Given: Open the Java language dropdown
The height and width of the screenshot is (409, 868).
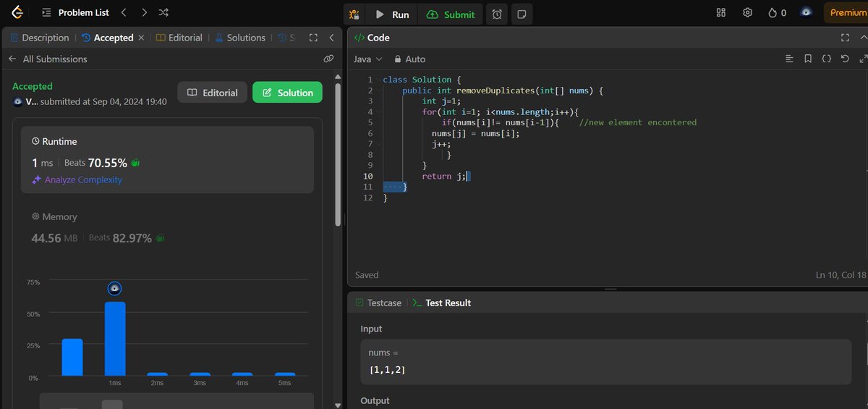Looking at the screenshot, I should coord(367,59).
